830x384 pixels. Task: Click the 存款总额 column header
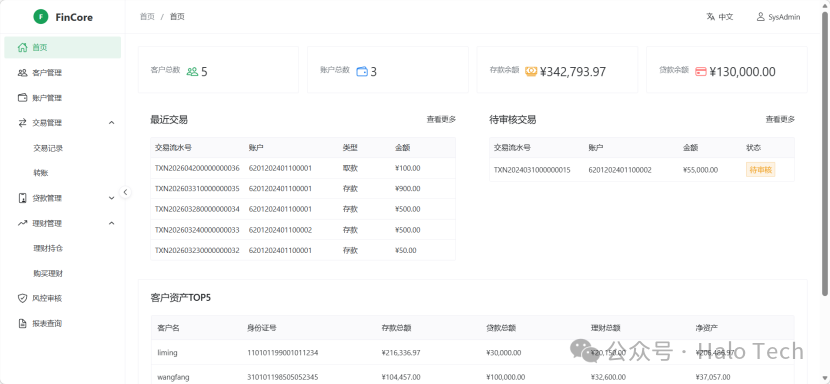tap(396, 328)
